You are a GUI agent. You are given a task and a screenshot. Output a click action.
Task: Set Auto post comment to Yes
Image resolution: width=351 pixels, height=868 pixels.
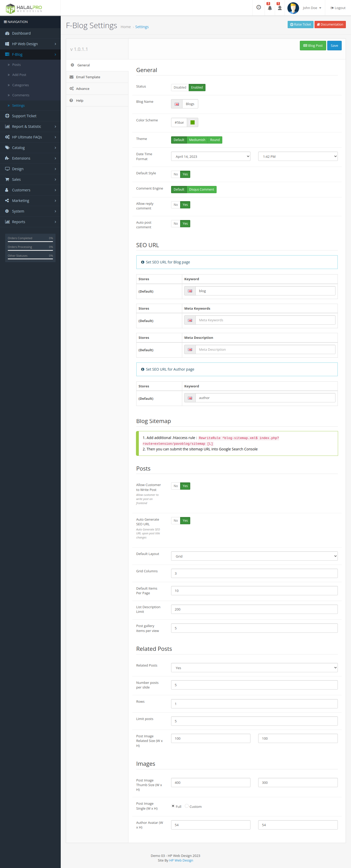185,224
